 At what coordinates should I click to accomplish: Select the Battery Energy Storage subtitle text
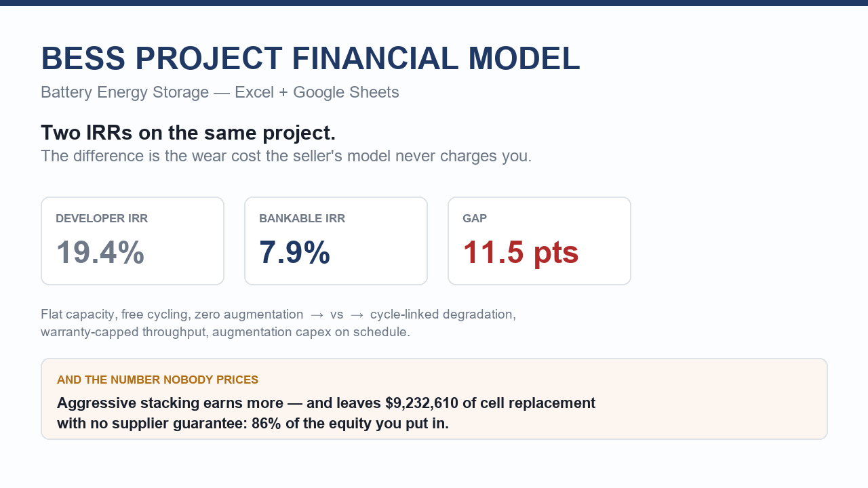220,92
